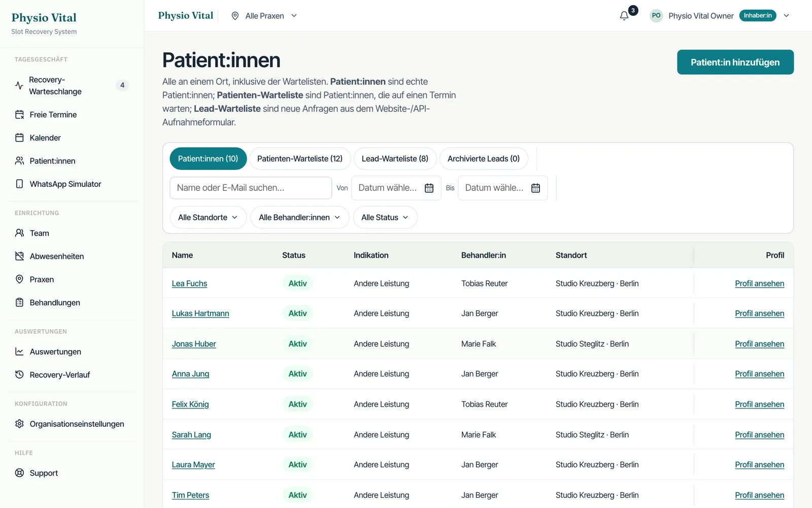Click the Behandlungen clipboard icon
Viewport: 812px width, 508px height.
tap(19, 302)
